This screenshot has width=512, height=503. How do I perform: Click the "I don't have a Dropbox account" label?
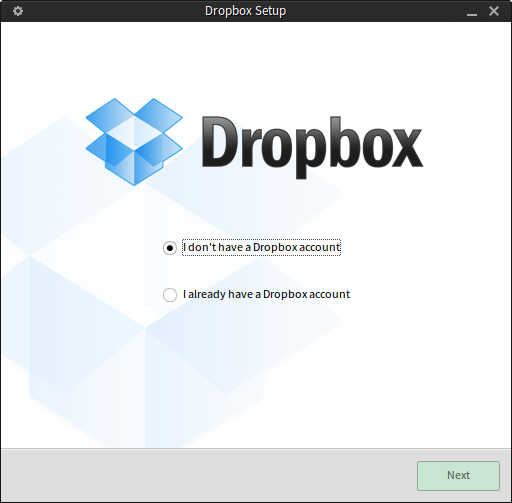pos(261,247)
